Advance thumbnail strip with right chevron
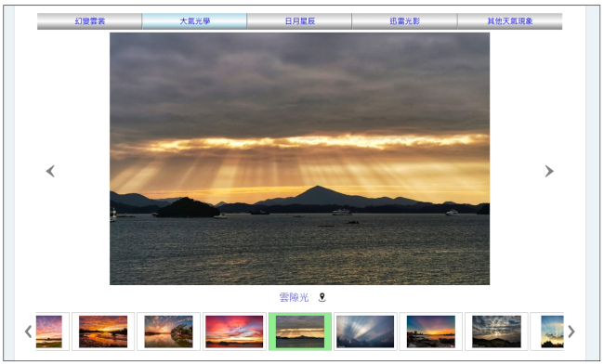 click(x=571, y=331)
